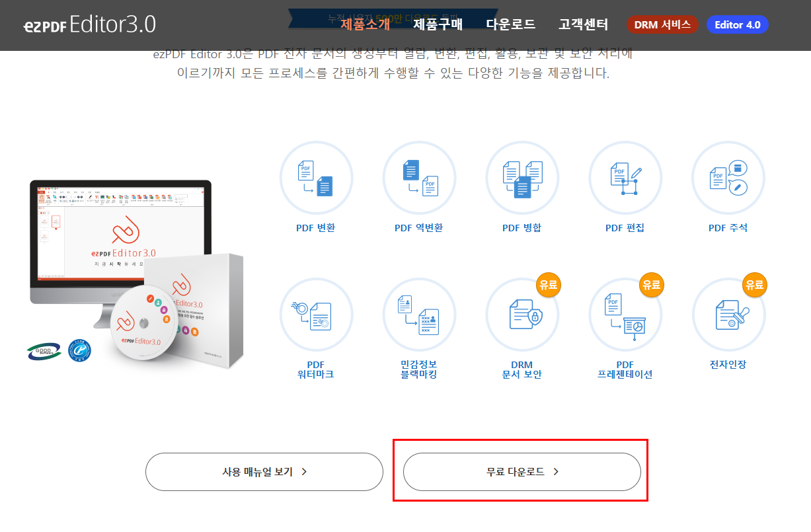Viewport: 811px width, 532px height.
Task: Click the 민감정보 블랙마킹 text label
Action: (419, 369)
